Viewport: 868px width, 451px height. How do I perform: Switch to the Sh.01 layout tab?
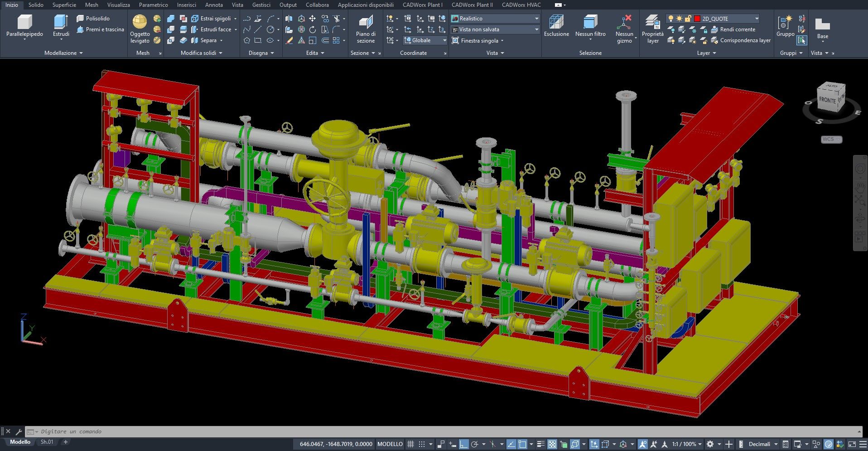click(47, 442)
